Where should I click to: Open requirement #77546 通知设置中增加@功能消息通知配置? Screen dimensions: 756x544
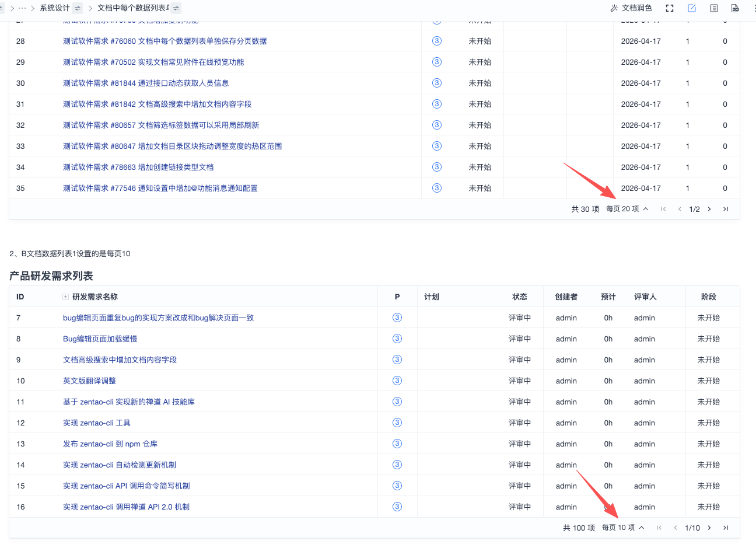(x=160, y=188)
